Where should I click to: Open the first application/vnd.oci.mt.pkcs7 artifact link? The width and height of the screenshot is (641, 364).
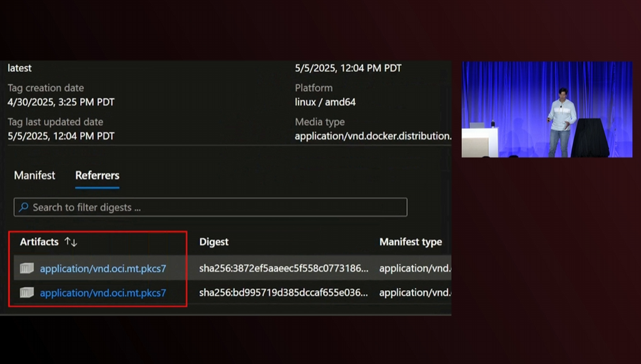tap(103, 269)
